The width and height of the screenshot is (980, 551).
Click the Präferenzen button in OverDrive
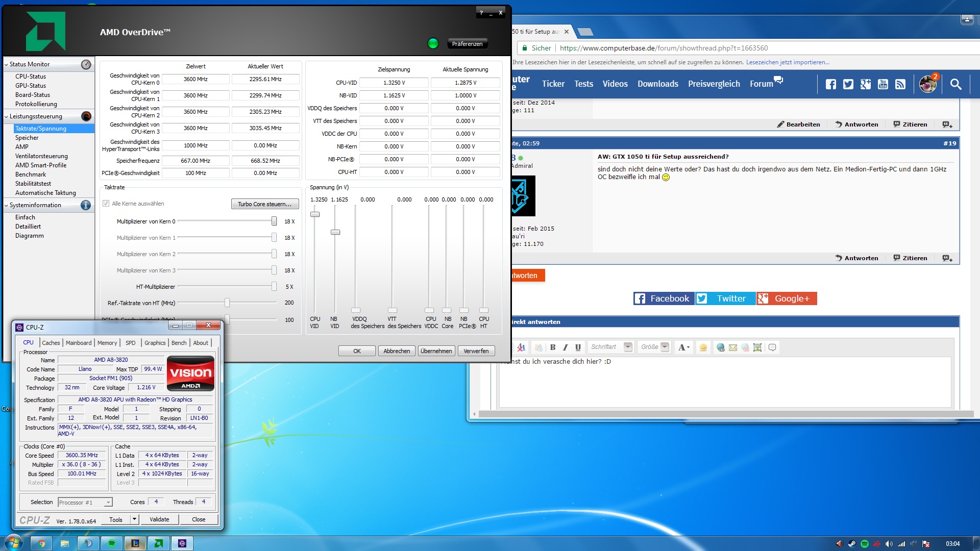tap(468, 44)
